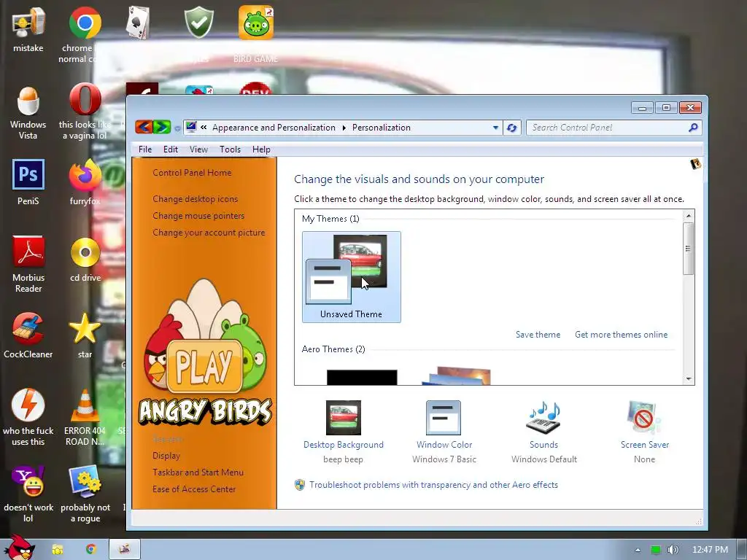
Task: Click Get more themes online
Action: 622,335
